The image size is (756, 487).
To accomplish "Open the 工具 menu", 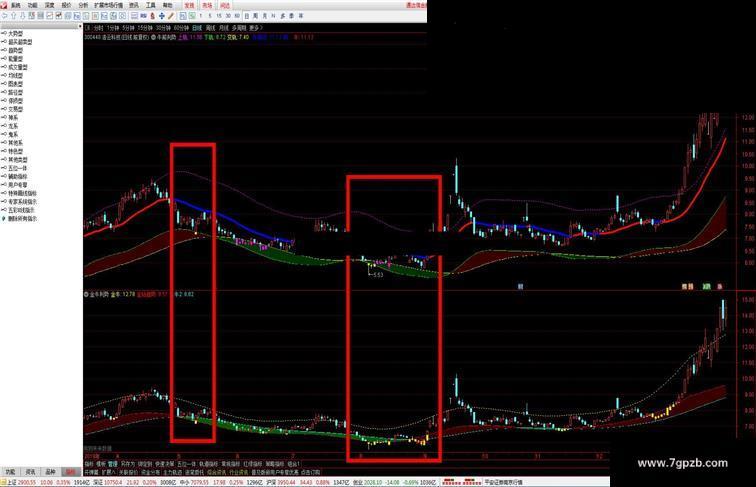I will click(x=150, y=5).
